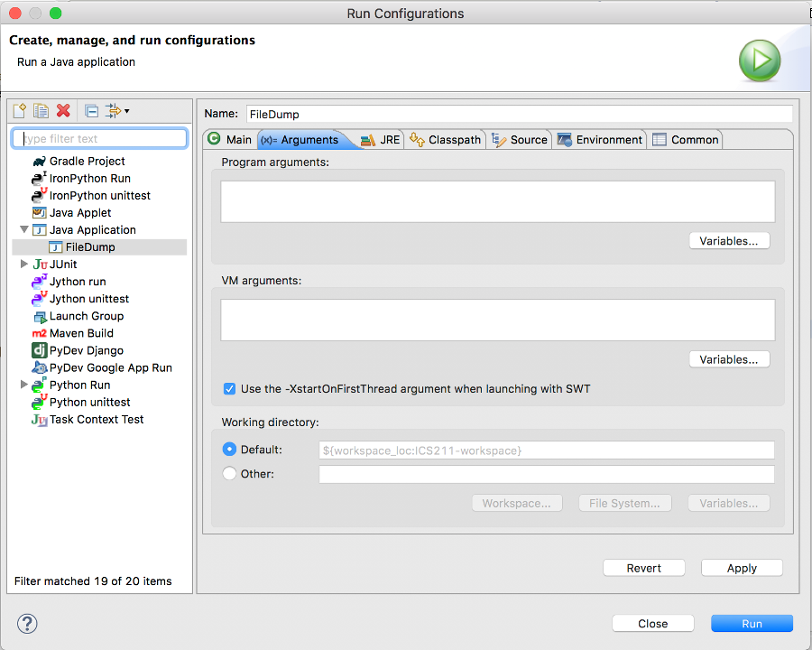Select the Maven Build configuration type
The height and width of the screenshot is (650, 812).
click(x=79, y=333)
